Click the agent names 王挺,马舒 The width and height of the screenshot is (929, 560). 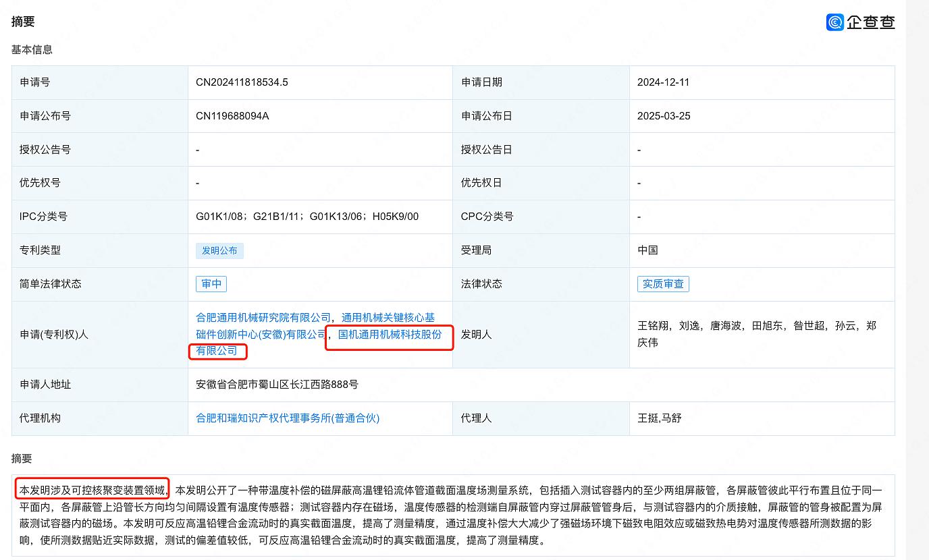click(x=660, y=418)
